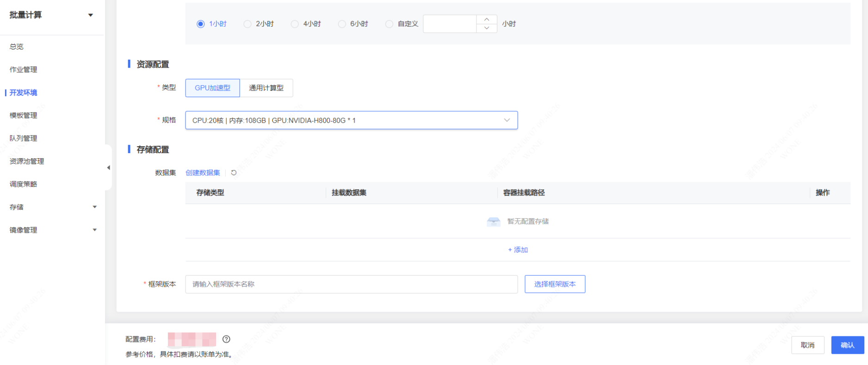Click the blurred configuration fee value
Viewport: 868px width, 365px height.
(x=192, y=340)
